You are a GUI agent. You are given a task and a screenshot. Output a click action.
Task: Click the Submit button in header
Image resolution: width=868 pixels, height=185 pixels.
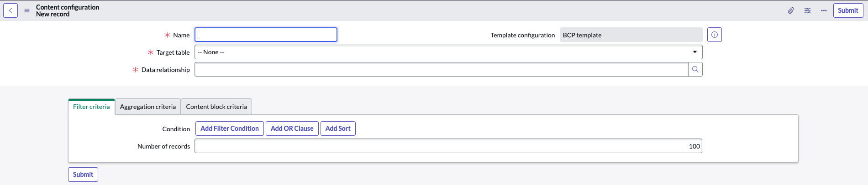[848, 10]
